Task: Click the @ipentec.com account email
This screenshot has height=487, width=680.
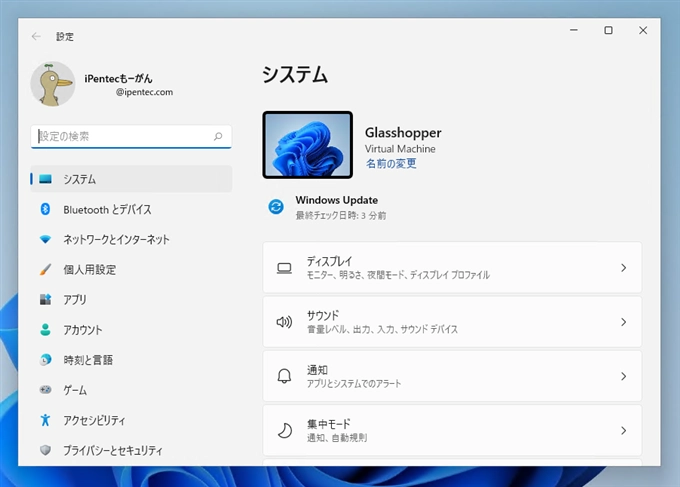Action: (144, 92)
